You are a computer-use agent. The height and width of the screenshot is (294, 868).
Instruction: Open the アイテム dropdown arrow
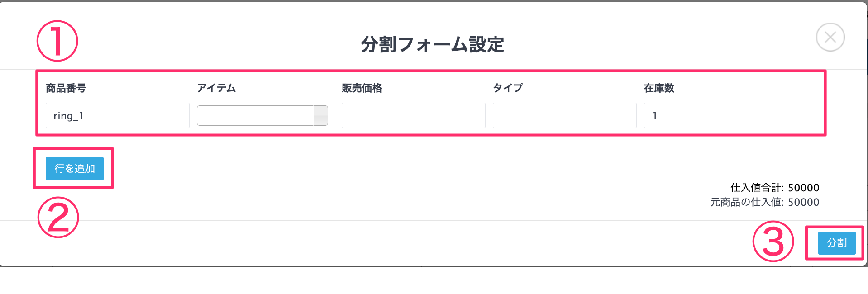click(x=321, y=115)
